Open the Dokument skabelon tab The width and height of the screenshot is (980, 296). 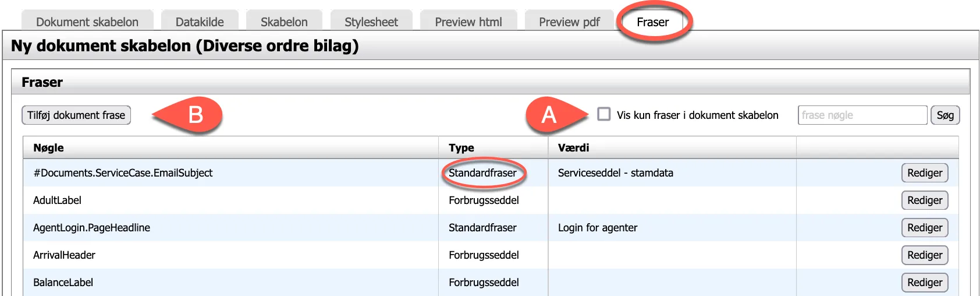(x=87, y=22)
